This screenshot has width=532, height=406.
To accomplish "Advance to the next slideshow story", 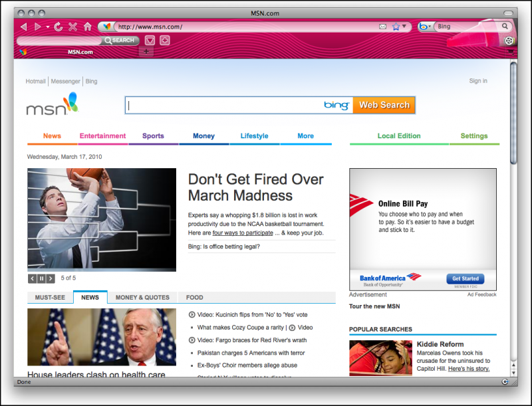I will (51, 278).
